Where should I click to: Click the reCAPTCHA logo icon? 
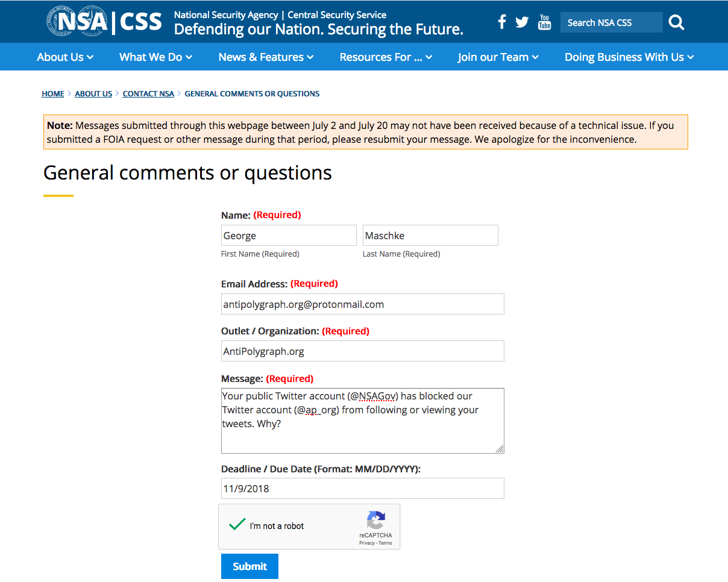375,520
